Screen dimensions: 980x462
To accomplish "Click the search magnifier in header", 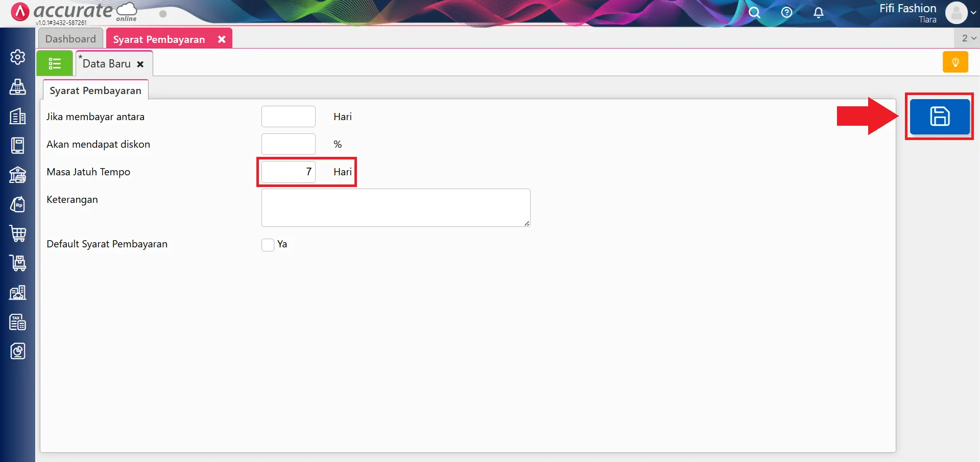I will [754, 12].
